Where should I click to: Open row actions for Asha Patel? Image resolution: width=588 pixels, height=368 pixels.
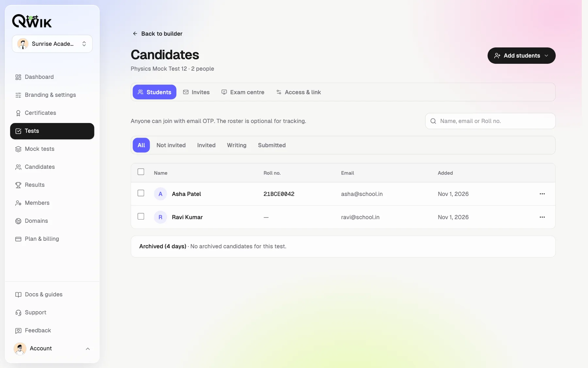coord(542,194)
